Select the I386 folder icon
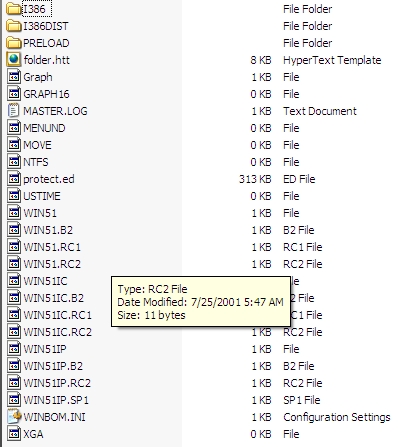The width and height of the screenshot is (399, 447). (x=14, y=9)
